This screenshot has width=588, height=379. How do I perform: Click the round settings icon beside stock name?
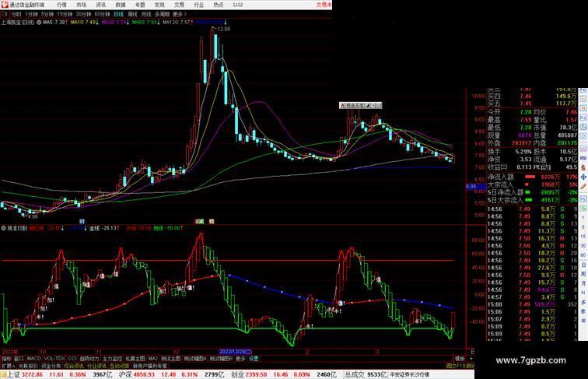tap(39, 23)
